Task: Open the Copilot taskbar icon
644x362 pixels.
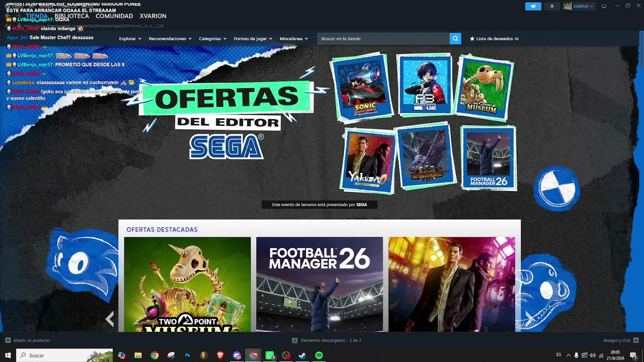Action: 122,355
